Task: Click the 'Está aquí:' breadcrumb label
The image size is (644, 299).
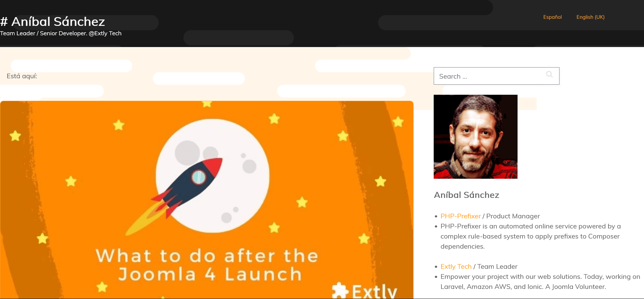Action: (22, 76)
